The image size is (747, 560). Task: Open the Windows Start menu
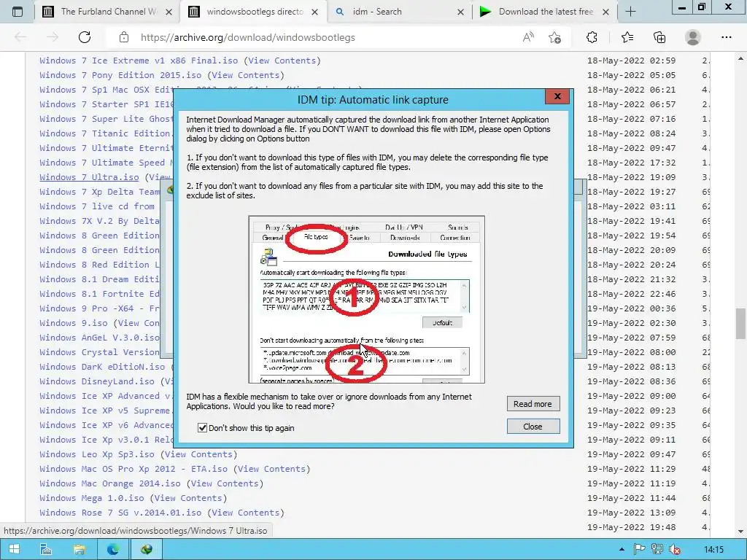pos(14,549)
